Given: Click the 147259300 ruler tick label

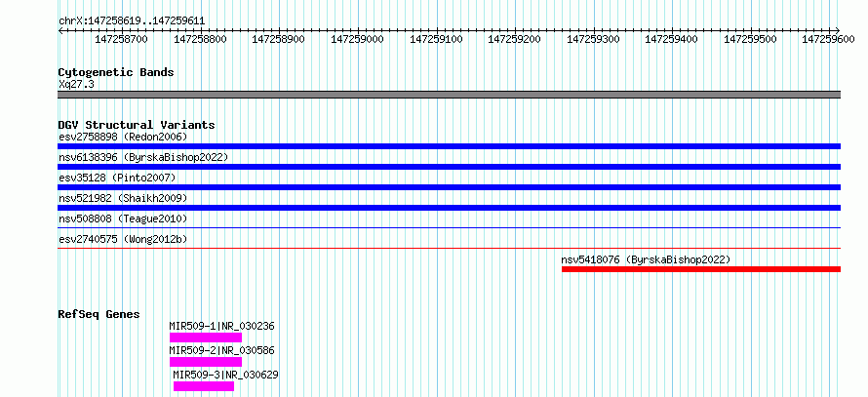Looking at the screenshot, I should click(x=593, y=39).
